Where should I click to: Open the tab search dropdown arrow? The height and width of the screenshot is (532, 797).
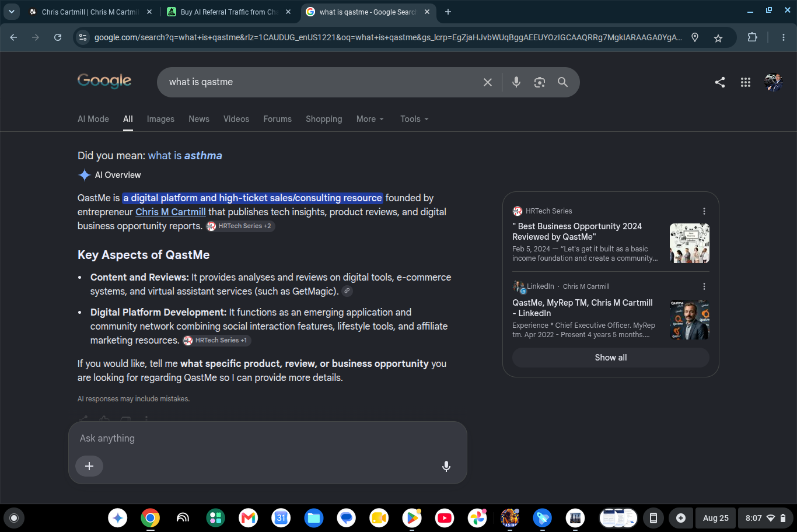(12, 12)
